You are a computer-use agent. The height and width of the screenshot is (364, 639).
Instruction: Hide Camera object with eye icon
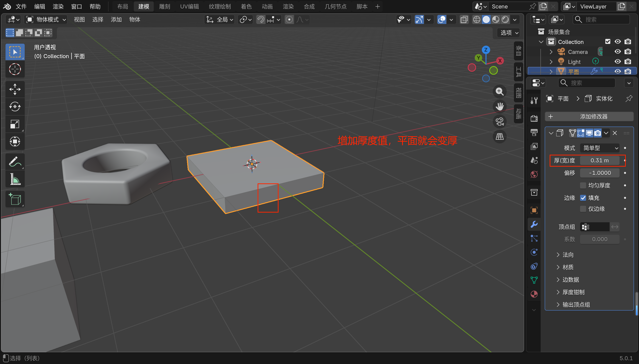618,52
